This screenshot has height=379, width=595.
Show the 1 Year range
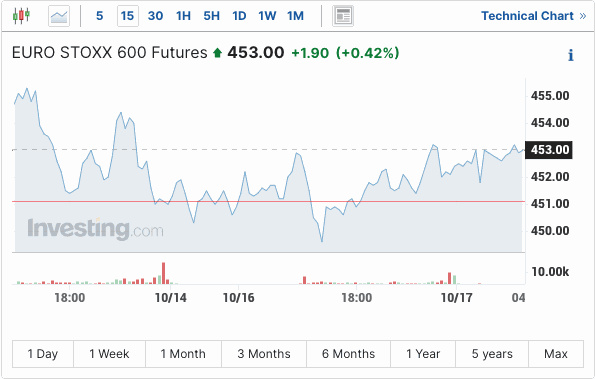423,354
